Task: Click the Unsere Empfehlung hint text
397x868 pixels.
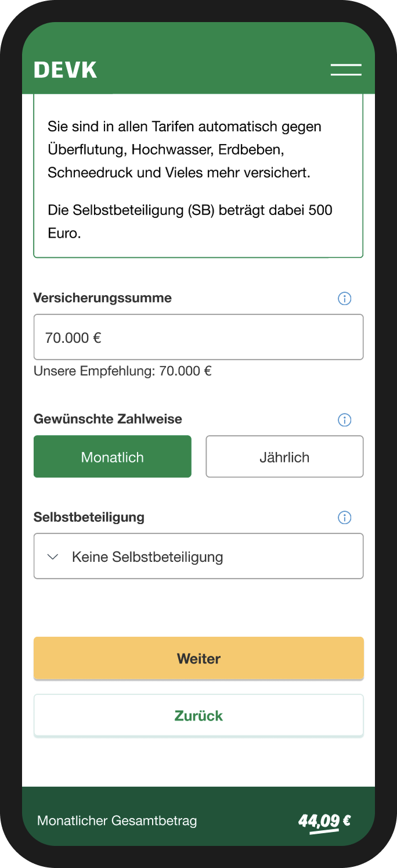Action: click(x=122, y=371)
